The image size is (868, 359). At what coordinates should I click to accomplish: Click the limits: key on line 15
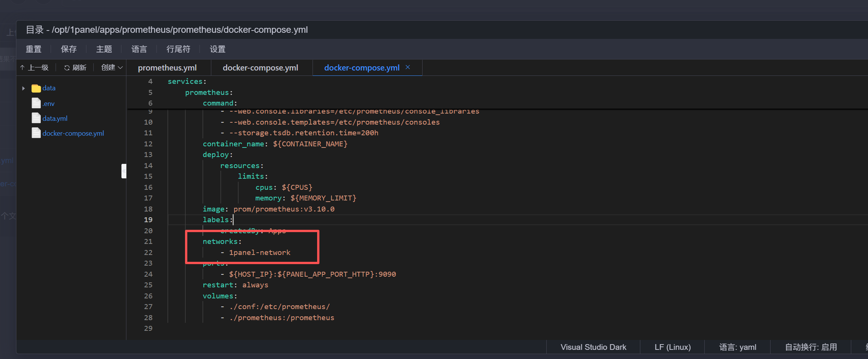pos(252,176)
